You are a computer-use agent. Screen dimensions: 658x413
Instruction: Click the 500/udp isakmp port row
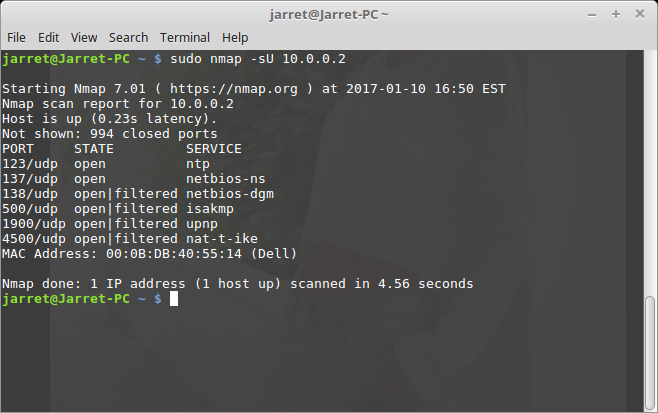123,209
